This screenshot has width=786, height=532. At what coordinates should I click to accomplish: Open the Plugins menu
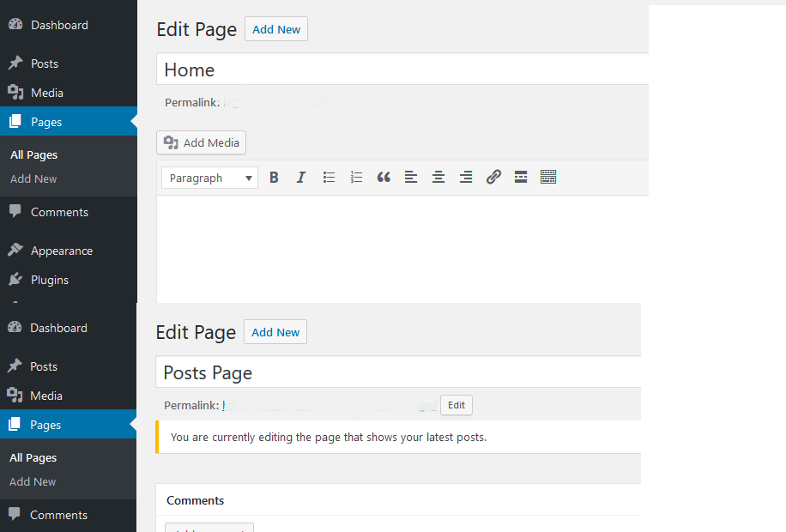pos(47,279)
